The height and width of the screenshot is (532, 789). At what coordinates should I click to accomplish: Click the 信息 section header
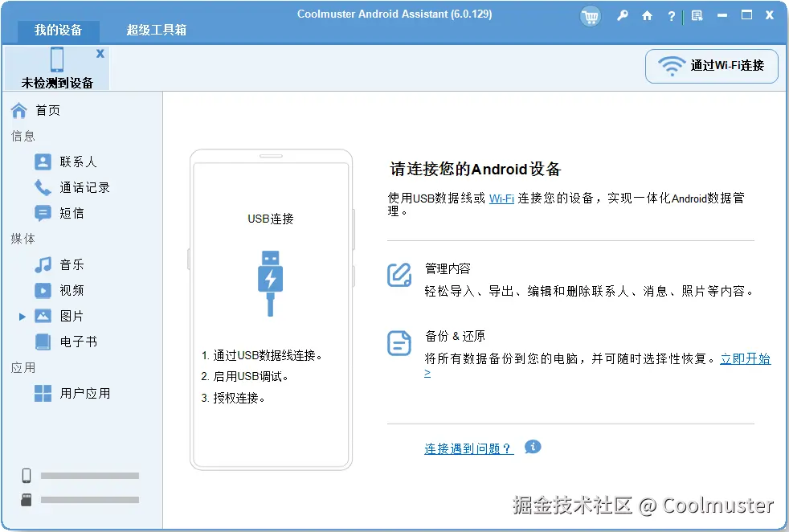pos(23,136)
